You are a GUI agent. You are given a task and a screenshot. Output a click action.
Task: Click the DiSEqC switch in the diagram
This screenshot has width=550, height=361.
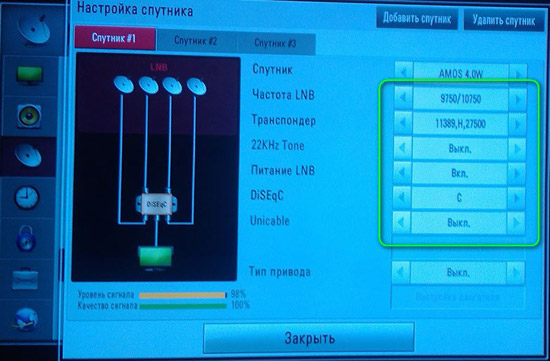click(156, 204)
